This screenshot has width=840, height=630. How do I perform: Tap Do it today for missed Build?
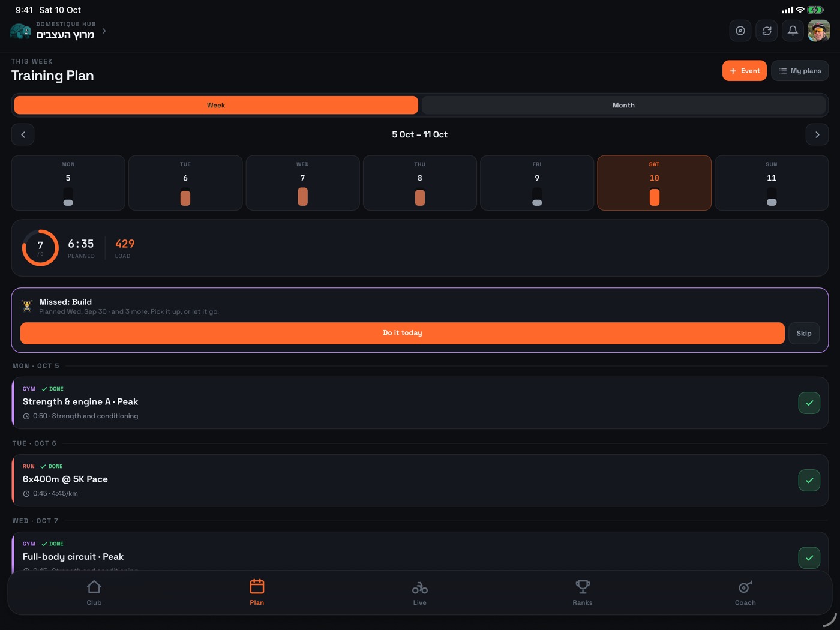pos(403,333)
